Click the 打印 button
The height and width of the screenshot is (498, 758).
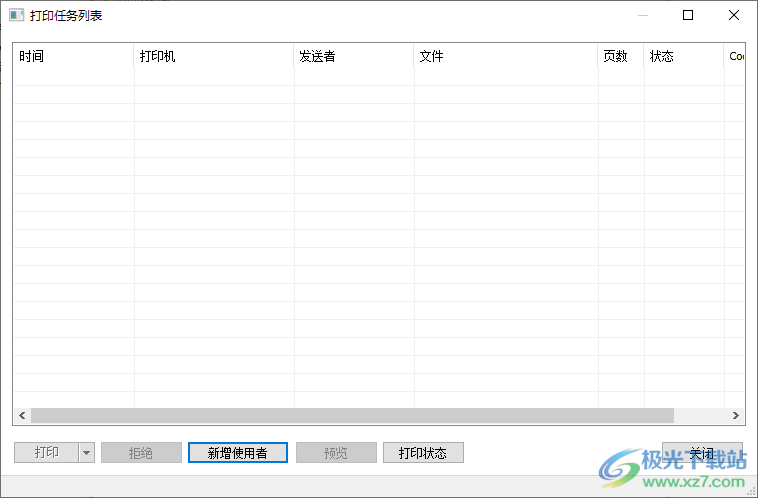[x=46, y=453]
